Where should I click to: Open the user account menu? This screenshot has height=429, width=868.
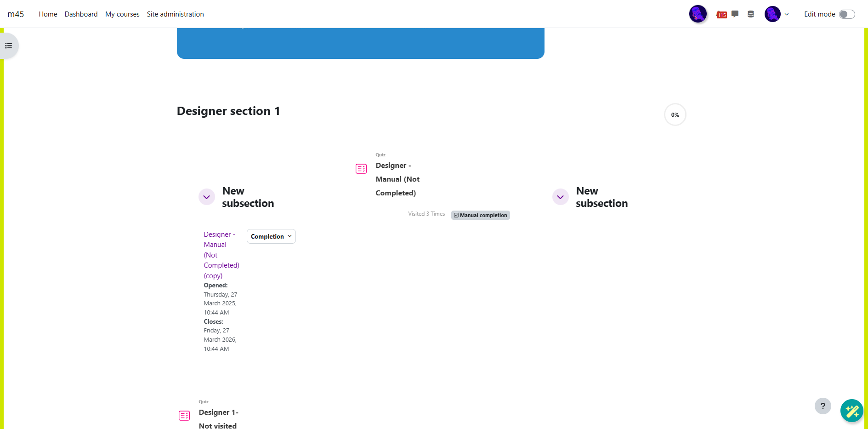click(777, 14)
